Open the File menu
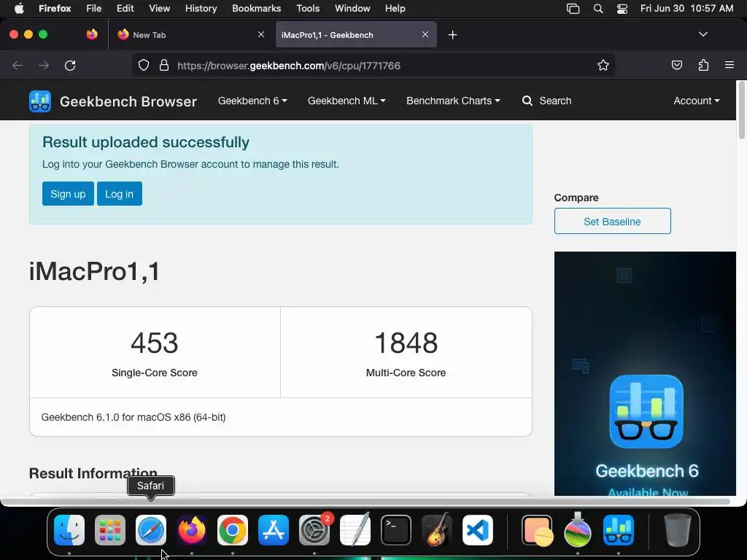The height and width of the screenshot is (560, 747). coord(94,9)
